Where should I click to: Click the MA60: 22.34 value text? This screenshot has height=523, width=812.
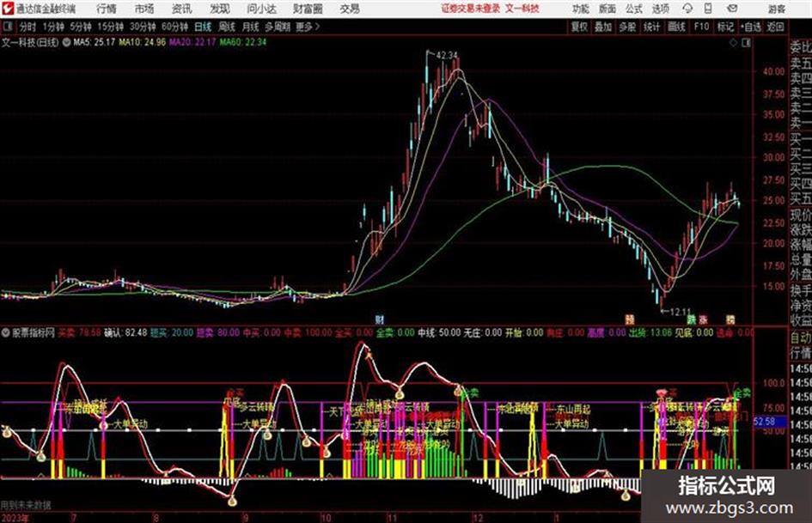pos(243,42)
